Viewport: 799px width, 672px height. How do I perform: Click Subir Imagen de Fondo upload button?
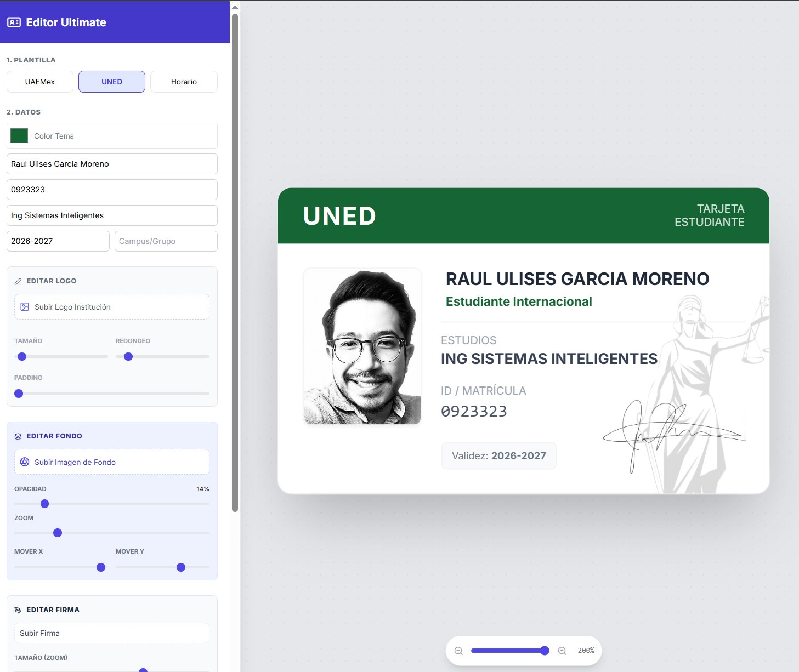click(112, 462)
